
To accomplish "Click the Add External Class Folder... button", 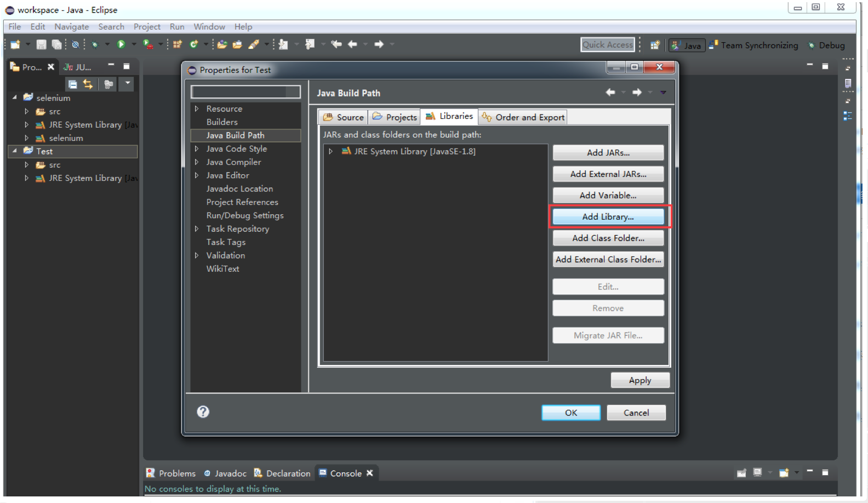I will [x=608, y=260].
